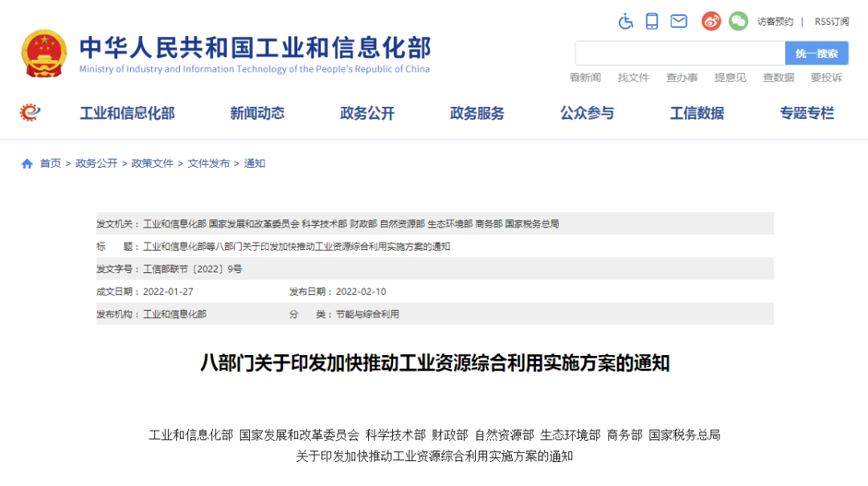Open the 新闻动态 navigation menu
This screenshot has height=486, width=868.
(x=256, y=113)
